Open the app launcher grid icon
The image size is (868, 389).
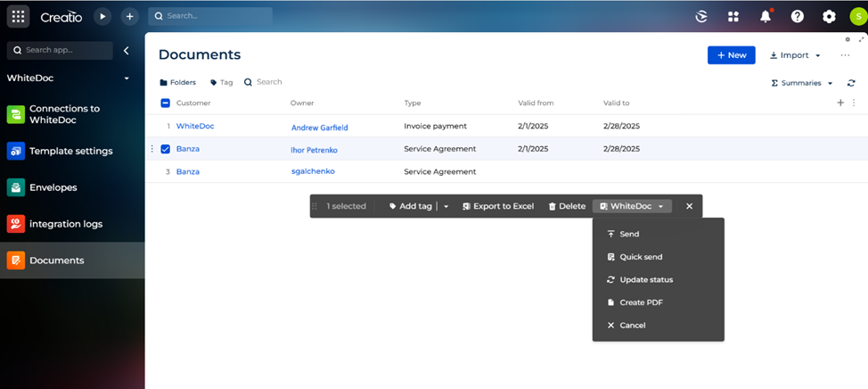tap(18, 17)
